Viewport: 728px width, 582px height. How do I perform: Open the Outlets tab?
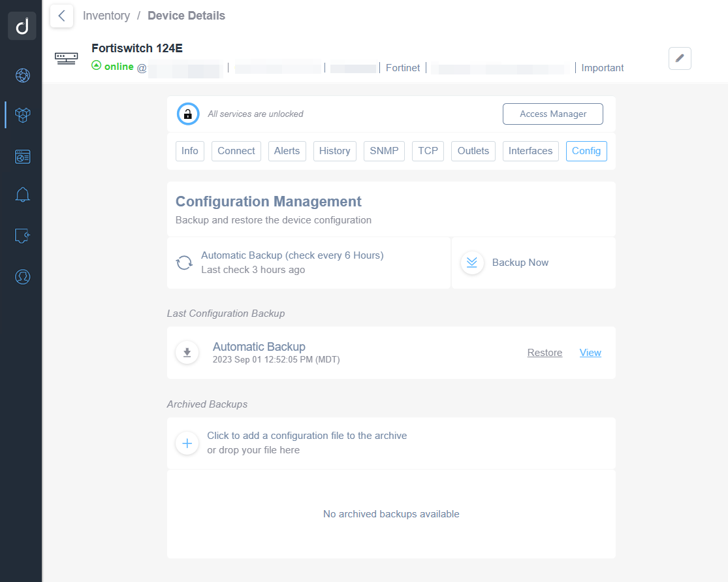pos(473,151)
